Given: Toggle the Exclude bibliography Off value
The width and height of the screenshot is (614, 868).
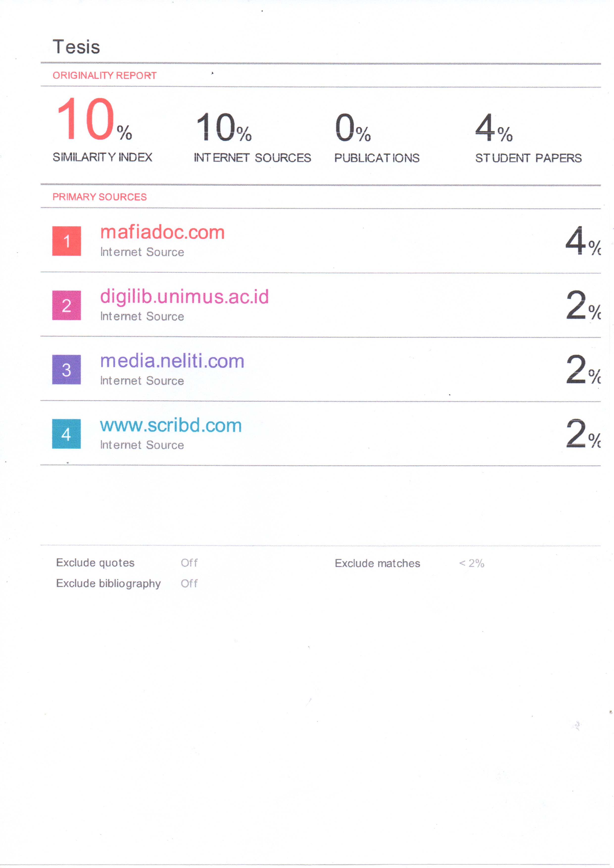Looking at the screenshot, I should (189, 583).
